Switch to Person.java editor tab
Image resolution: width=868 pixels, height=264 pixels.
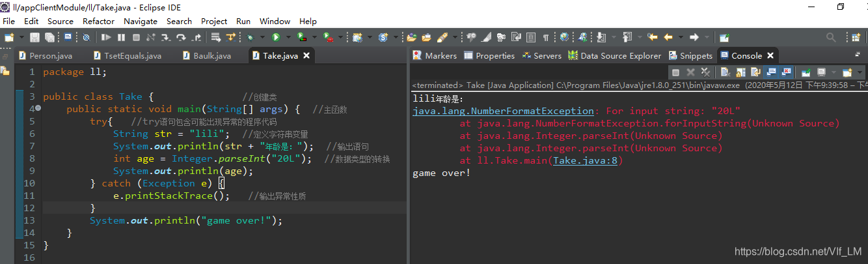click(46, 56)
